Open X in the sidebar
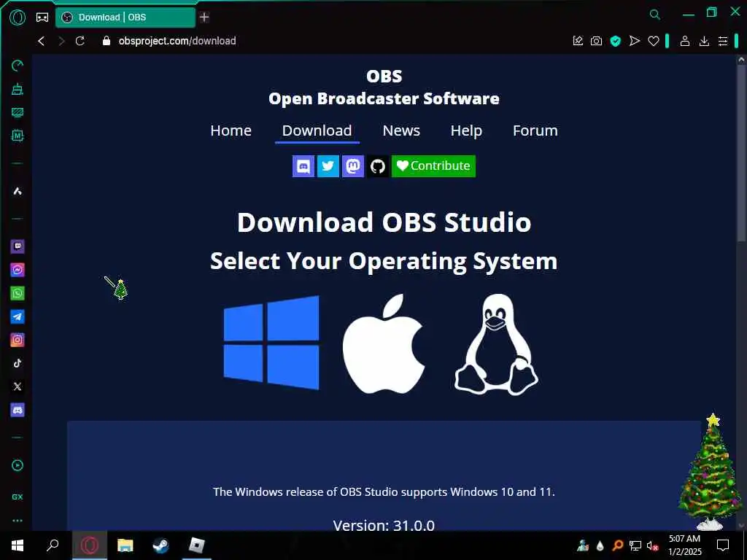 [x=18, y=386]
